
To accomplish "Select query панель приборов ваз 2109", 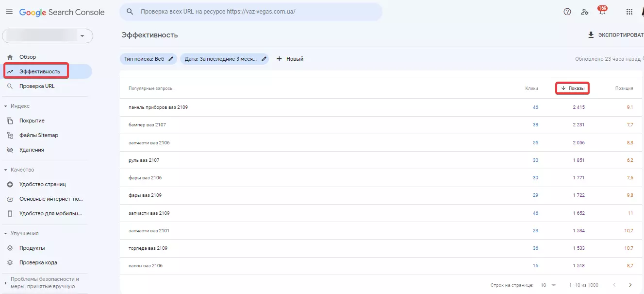I will pyautogui.click(x=158, y=107).
